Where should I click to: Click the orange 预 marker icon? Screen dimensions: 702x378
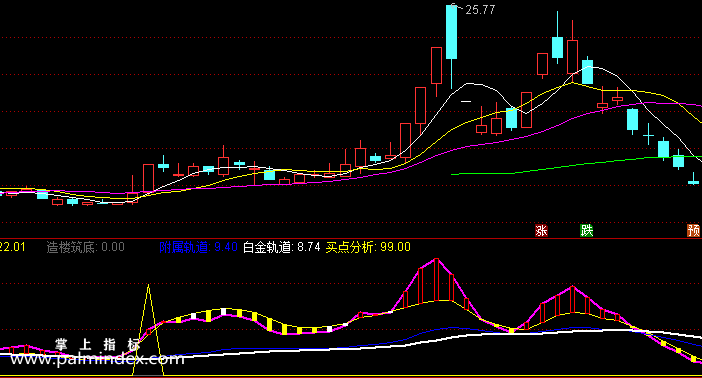693,230
